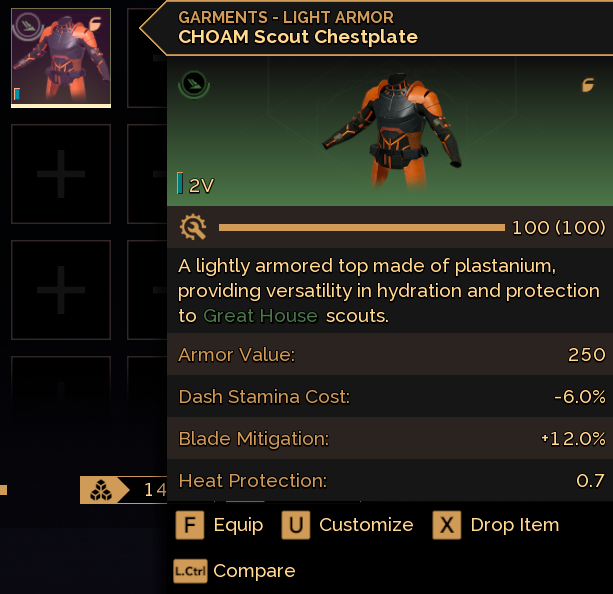This screenshot has width=613, height=594.
Task: Click the spice resource icon beside 14
Action: pyautogui.click(x=100, y=490)
